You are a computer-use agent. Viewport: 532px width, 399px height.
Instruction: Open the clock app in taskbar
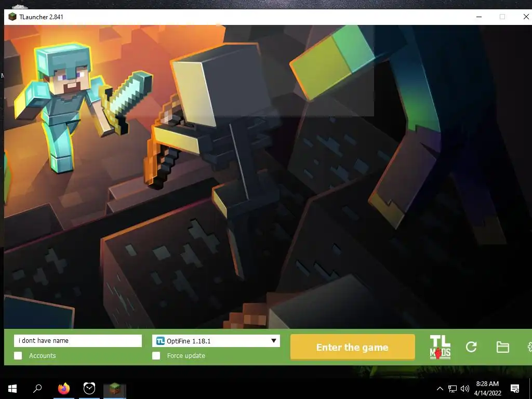tap(89, 389)
